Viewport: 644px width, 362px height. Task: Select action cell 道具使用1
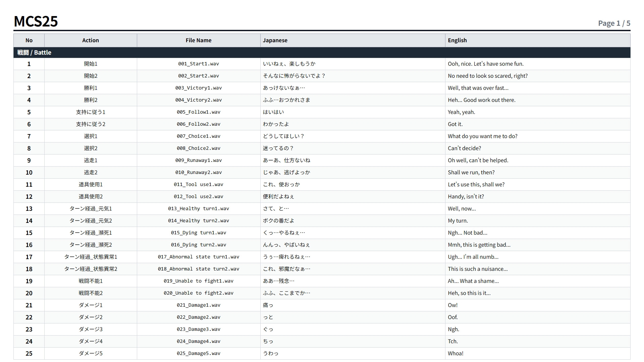point(91,184)
